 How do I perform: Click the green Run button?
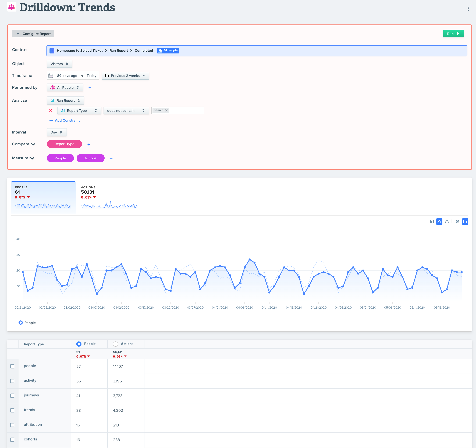[x=453, y=34]
